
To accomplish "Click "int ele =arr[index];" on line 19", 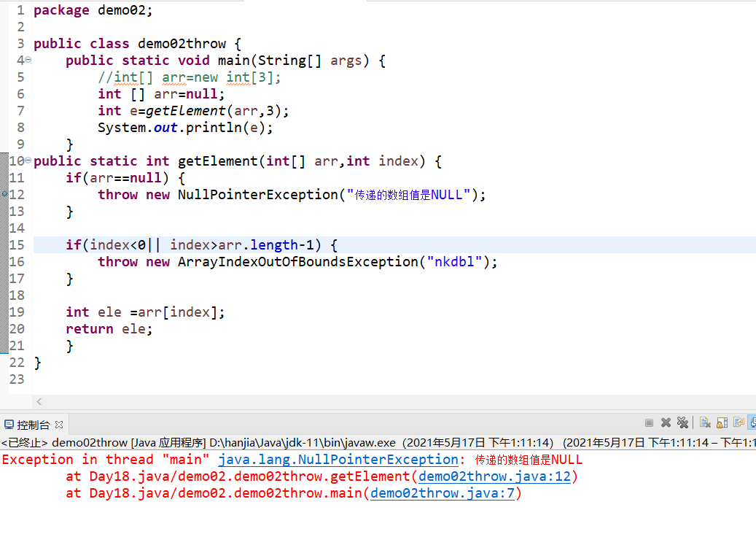I will 145,312.
